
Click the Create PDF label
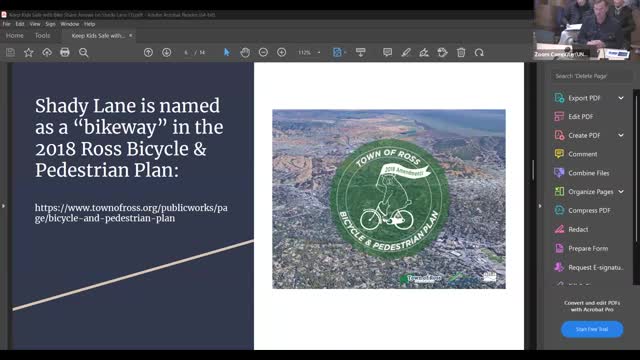584,135
